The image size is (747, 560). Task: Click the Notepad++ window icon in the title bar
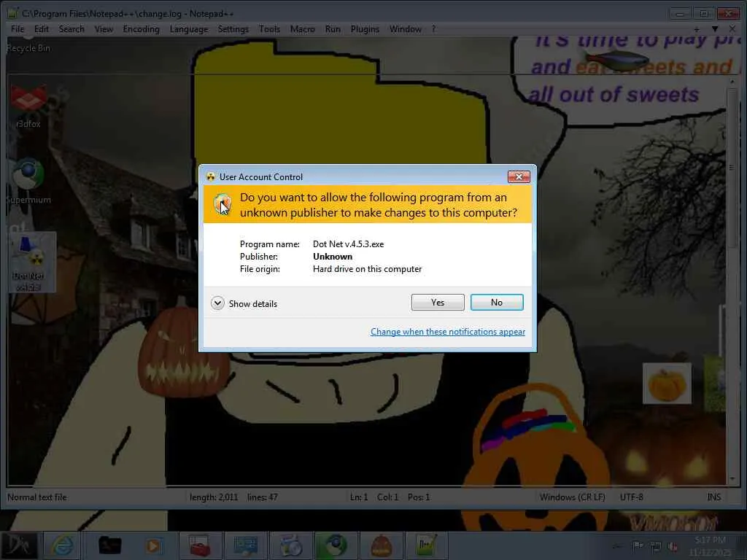point(13,13)
